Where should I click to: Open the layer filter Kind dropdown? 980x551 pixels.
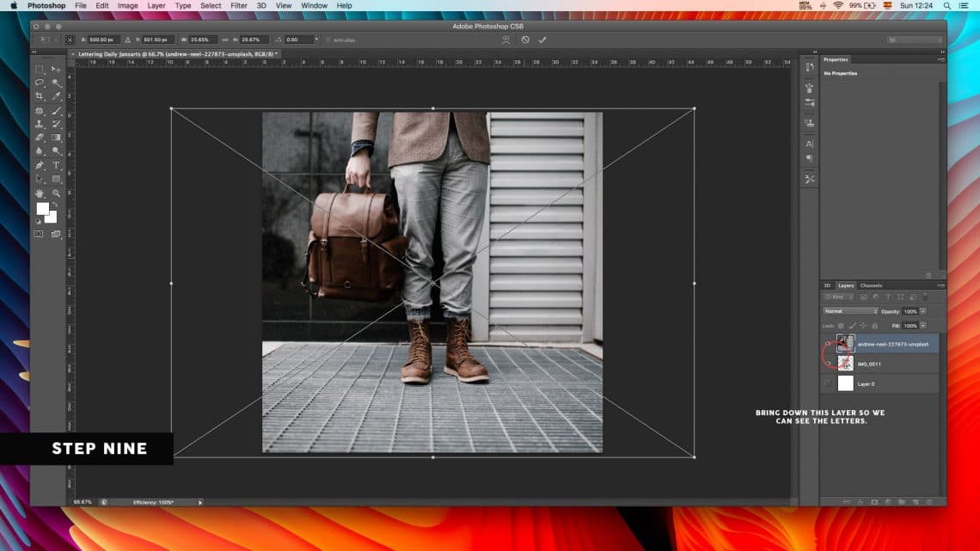[839, 297]
